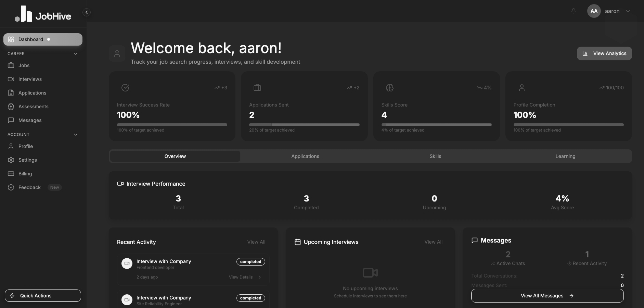The width and height of the screenshot is (644, 308).
Task: Click the Applications document icon
Action: pyautogui.click(x=11, y=93)
